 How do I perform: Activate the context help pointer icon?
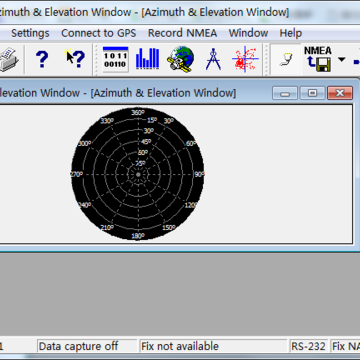coord(75,59)
